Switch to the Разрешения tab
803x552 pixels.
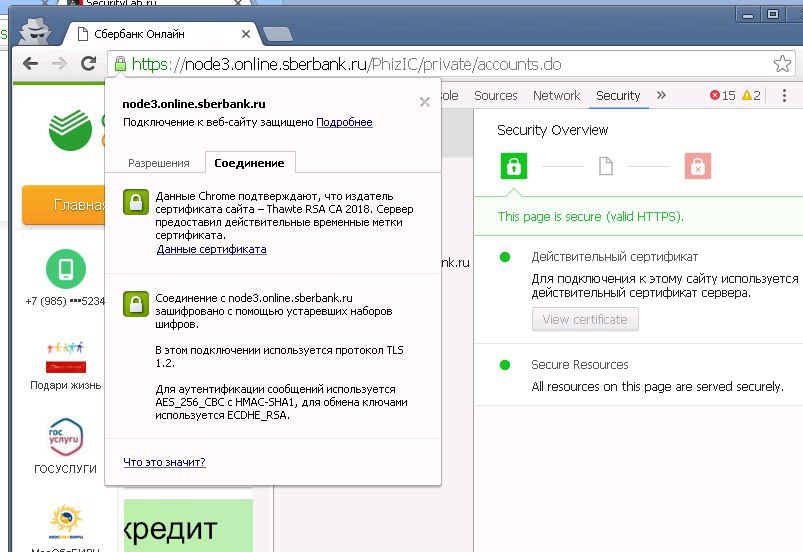click(x=159, y=163)
